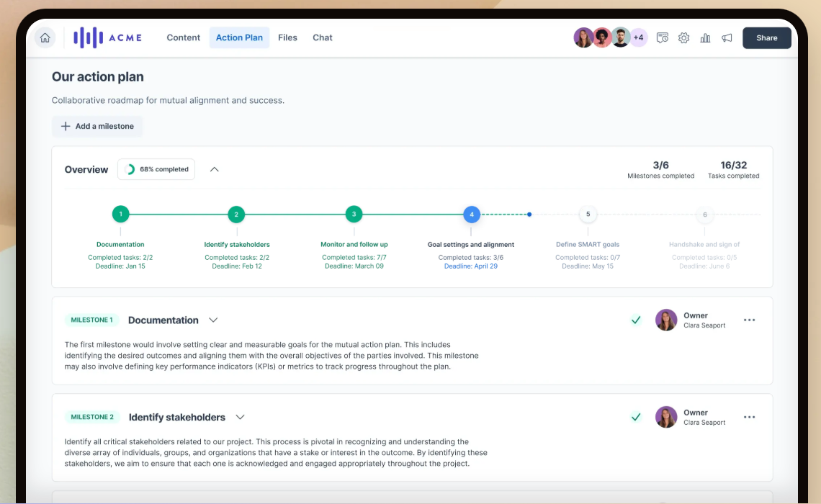Show the +4 additional collaborators badge
The height and width of the screenshot is (504, 821).
639,37
